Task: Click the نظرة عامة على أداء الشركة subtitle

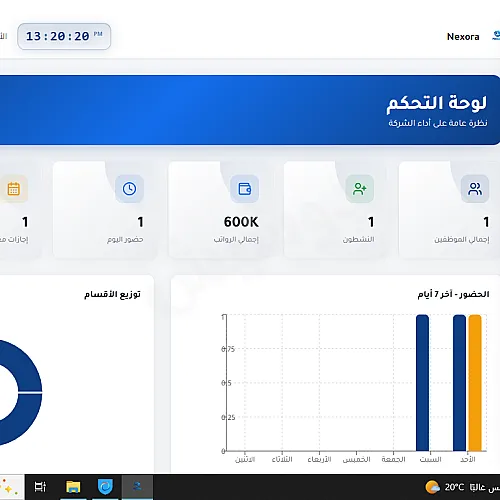Action: click(438, 123)
